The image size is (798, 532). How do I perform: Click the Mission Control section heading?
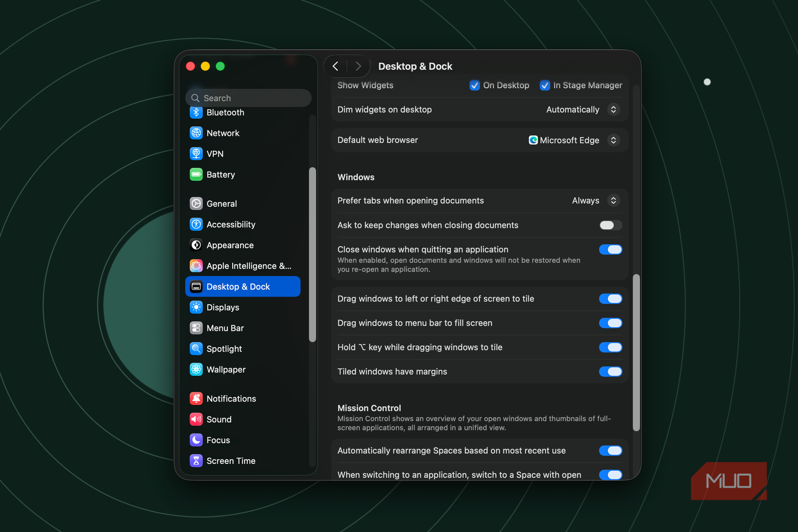[369, 408]
